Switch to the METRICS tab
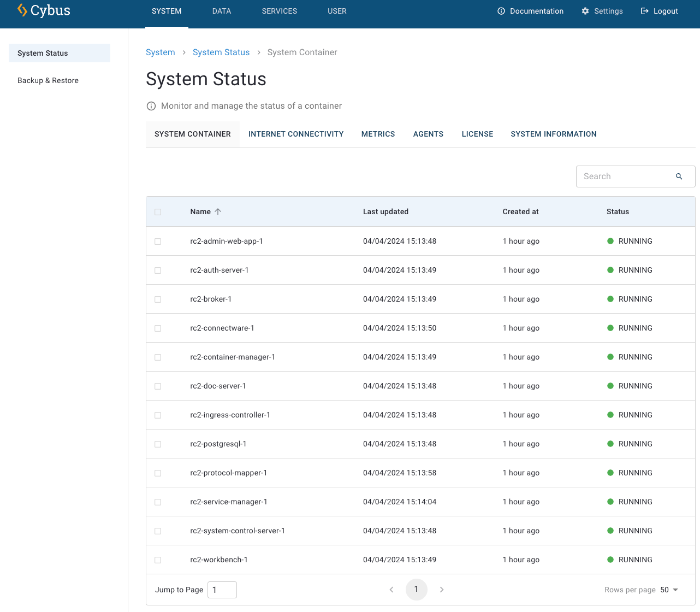Screen dimensions: 700x612 [378, 134]
